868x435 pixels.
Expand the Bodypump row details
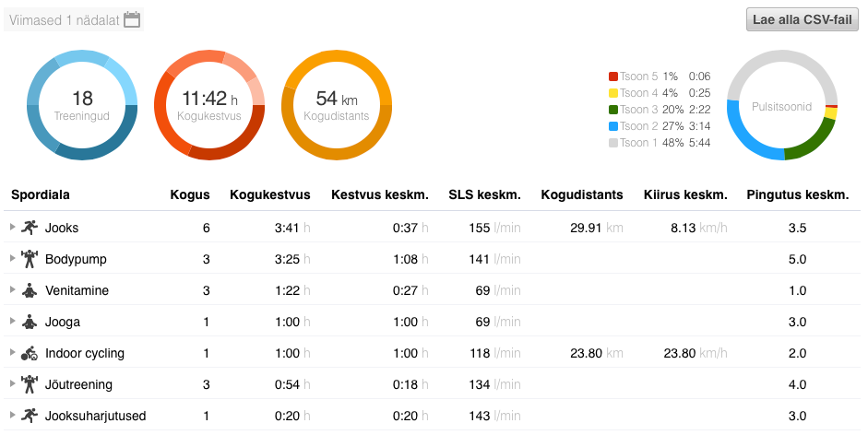pyautogui.click(x=12, y=258)
